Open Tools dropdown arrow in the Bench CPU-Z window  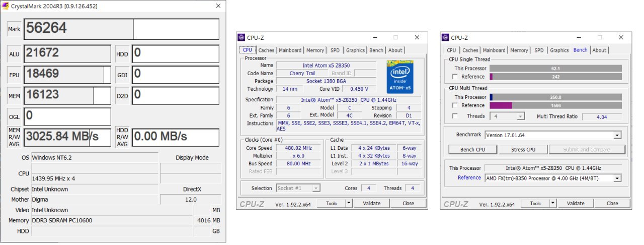tap(552, 203)
